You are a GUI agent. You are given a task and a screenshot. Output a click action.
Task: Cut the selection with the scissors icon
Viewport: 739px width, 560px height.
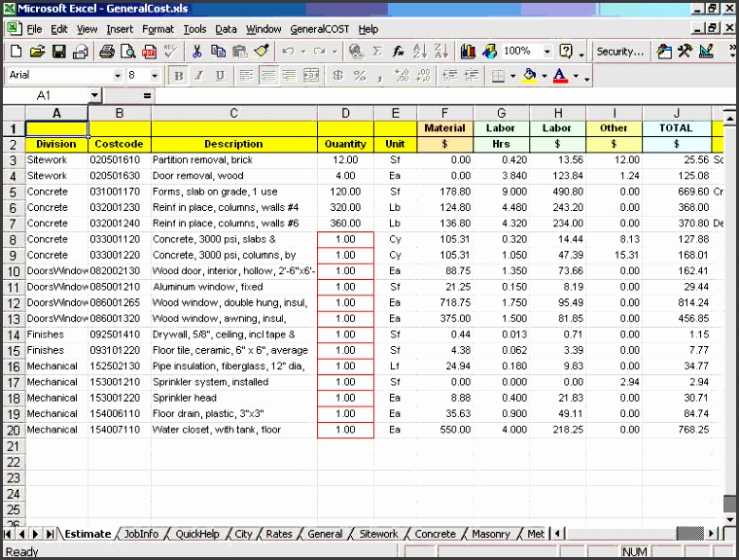coord(196,52)
